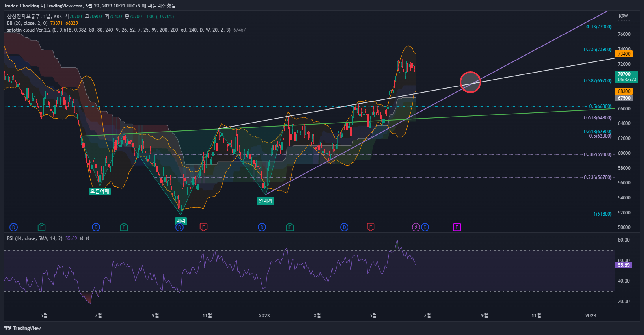The width and height of the screenshot is (644, 335).
Task: Click the 0.382(69700) Fibonacci level label
Action: tap(598, 81)
